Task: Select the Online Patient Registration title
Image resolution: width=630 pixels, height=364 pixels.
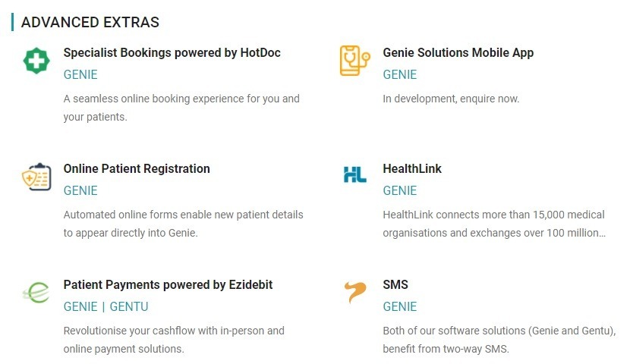Action: coord(137,168)
